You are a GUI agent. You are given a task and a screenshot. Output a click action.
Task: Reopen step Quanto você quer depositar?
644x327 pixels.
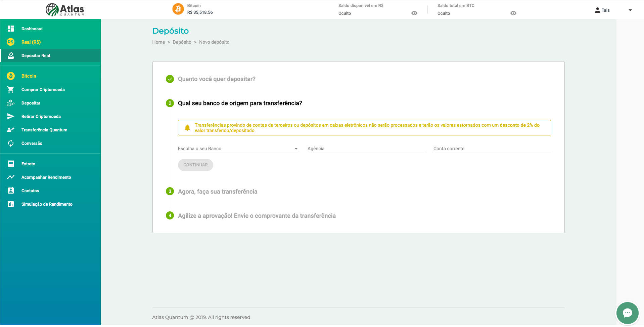click(217, 79)
